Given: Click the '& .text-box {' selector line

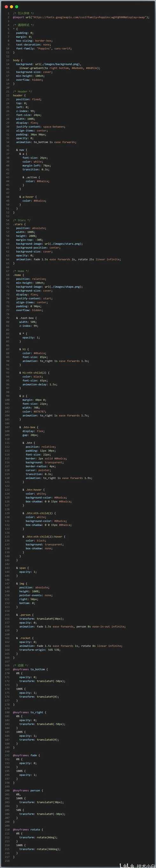Looking at the screenshot, I should pyautogui.click(x=26, y=318).
